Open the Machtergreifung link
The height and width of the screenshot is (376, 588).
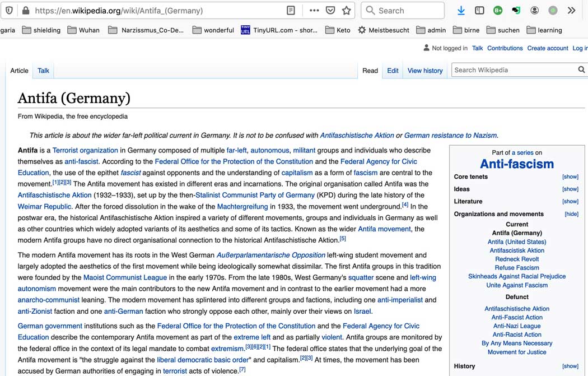pos(242,207)
